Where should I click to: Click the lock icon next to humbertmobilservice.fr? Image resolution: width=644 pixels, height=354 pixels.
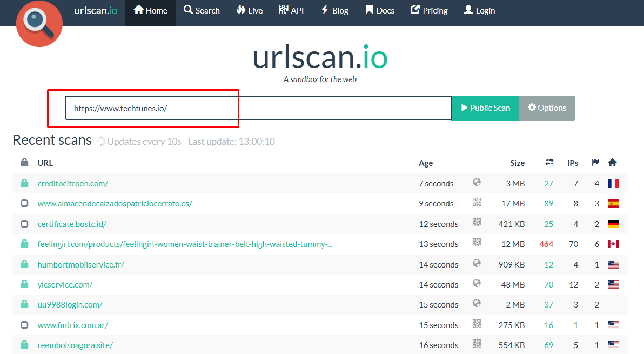pyautogui.click(x=24, y=264)
